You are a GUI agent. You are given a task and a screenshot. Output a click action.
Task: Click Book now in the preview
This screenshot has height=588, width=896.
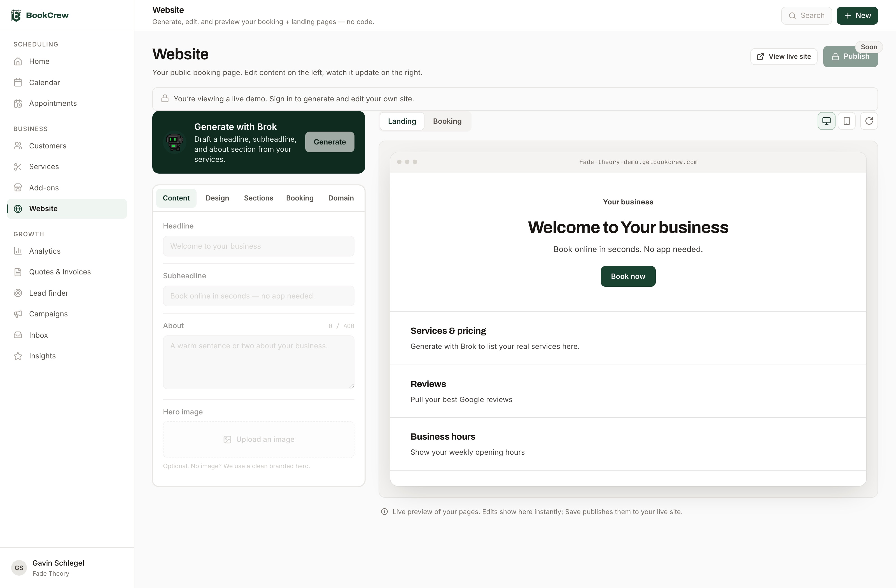click(x=628, y=276)
